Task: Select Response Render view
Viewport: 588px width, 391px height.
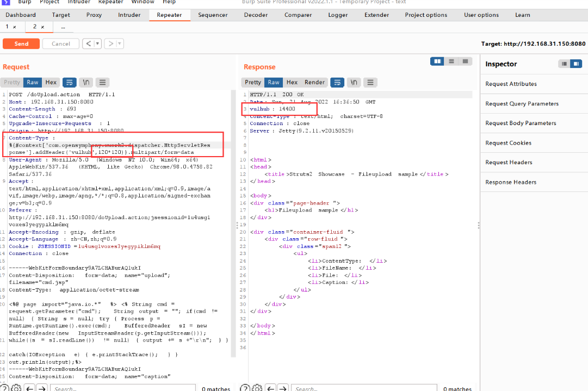Action: (314, 83)
